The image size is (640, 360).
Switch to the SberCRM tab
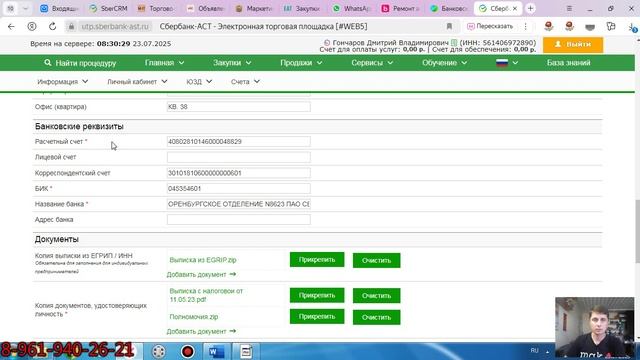point(108,8)
